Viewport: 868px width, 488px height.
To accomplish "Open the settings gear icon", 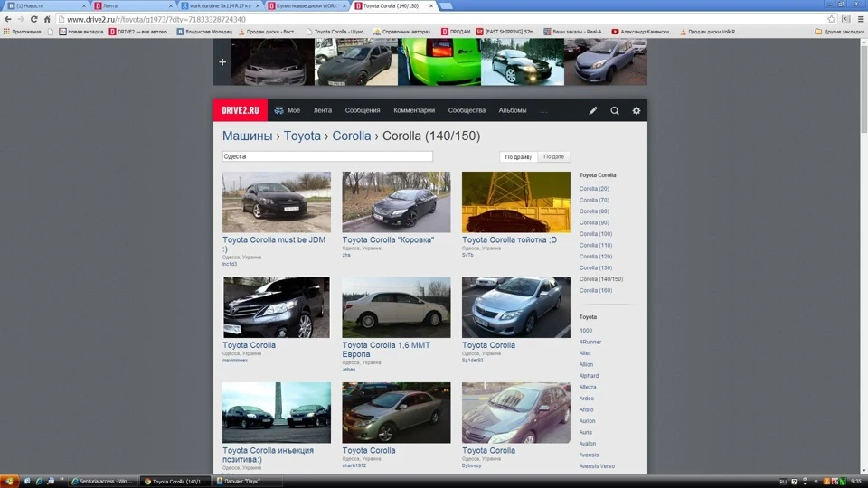I will click(x=636, y=110).
